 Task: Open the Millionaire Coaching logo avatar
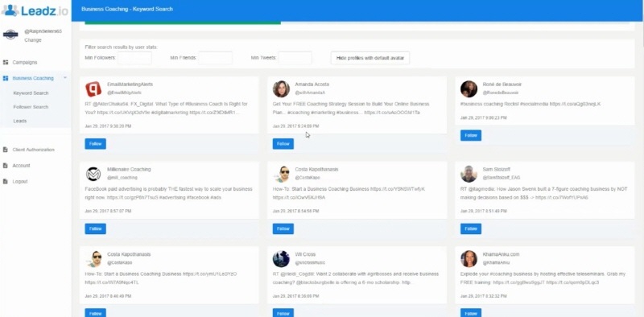pos(93,174)
